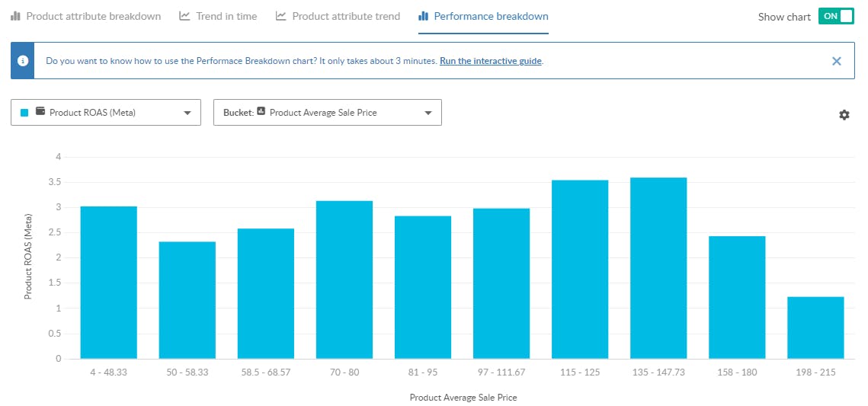Click the info icon in the guide banner

[23, 61]
